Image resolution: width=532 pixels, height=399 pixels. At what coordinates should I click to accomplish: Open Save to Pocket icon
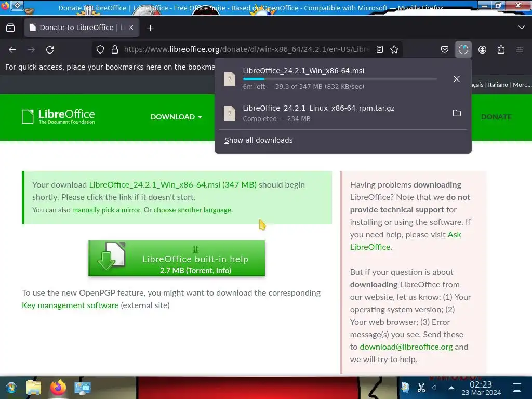pos(445,49)
